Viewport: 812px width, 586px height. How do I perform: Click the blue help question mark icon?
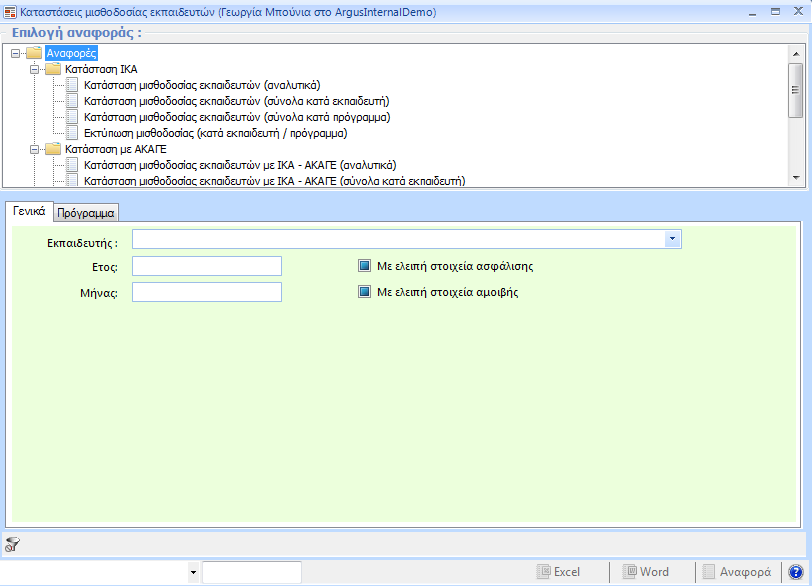click(x=796, y=572)
